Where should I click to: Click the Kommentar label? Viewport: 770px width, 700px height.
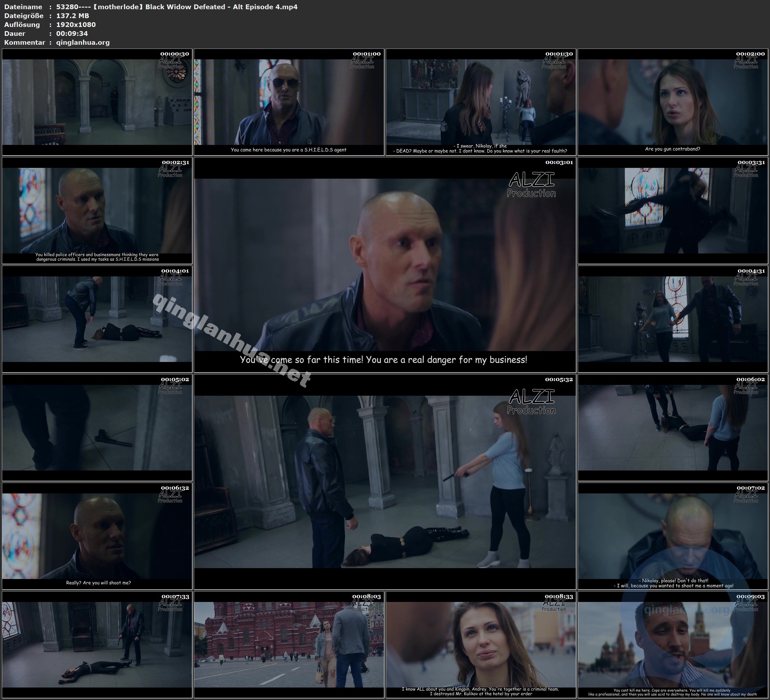pos(25,43)
